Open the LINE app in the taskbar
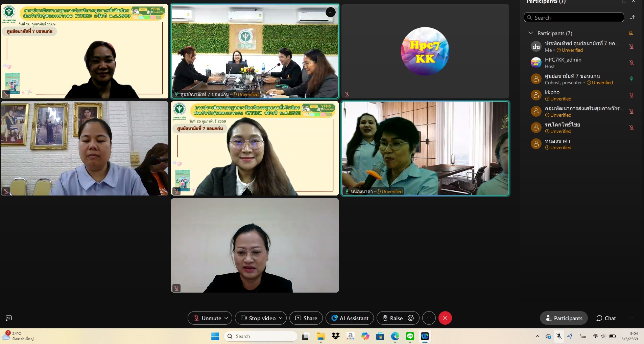Image resolution: width=644 pixels, height=344 pixels. point(410,336)
